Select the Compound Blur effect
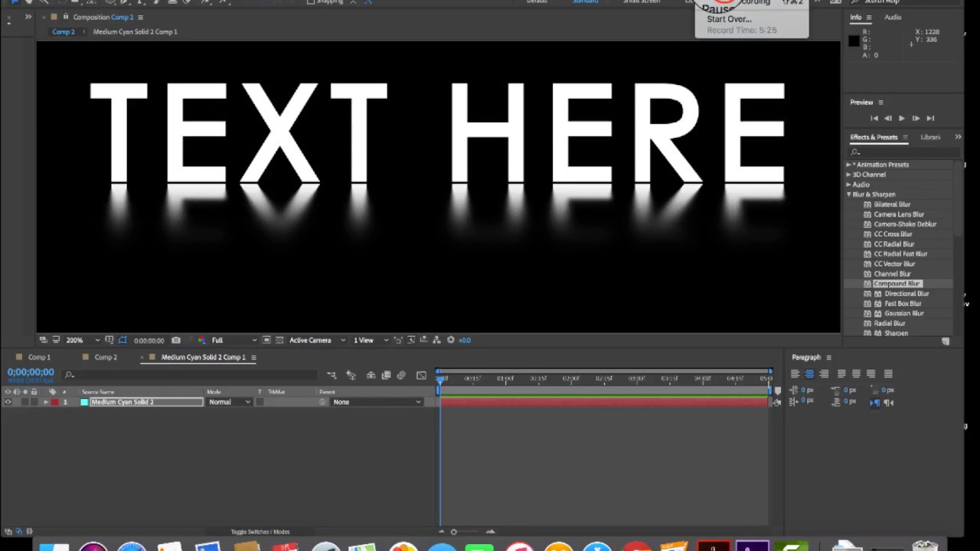 coord(897,283)
